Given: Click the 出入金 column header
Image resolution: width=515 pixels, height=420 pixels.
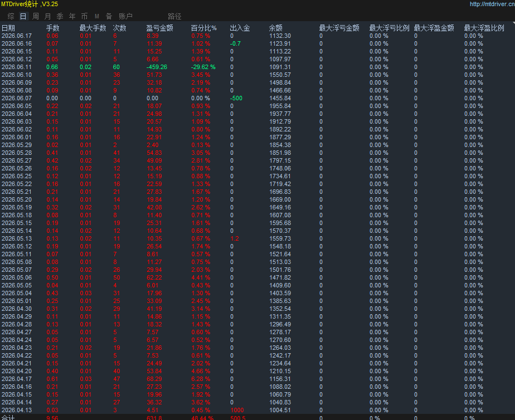Looking at the screenshot, I should (x=240, y=28).
